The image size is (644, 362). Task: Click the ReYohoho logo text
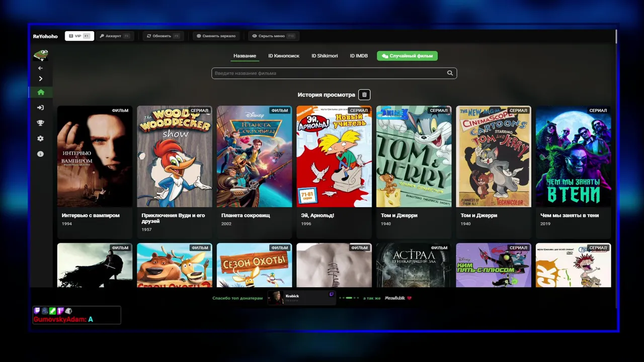pyautogui.click(x=45, y=36)
